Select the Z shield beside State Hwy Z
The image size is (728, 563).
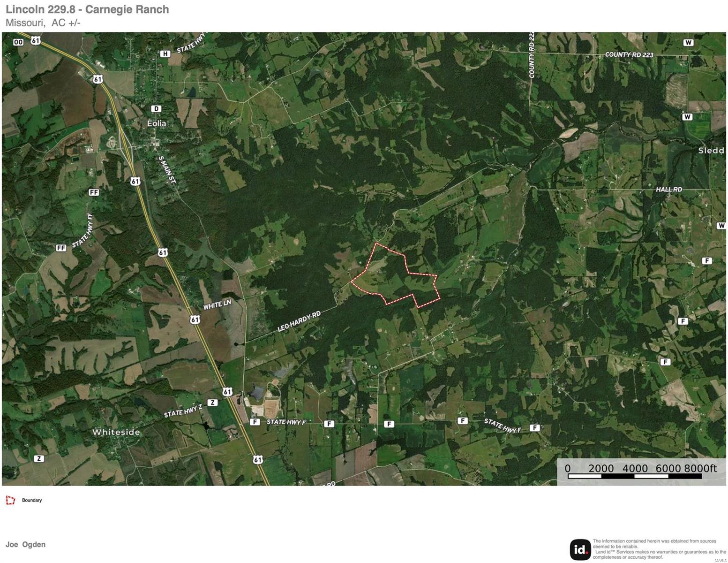[x=213, y=403]
